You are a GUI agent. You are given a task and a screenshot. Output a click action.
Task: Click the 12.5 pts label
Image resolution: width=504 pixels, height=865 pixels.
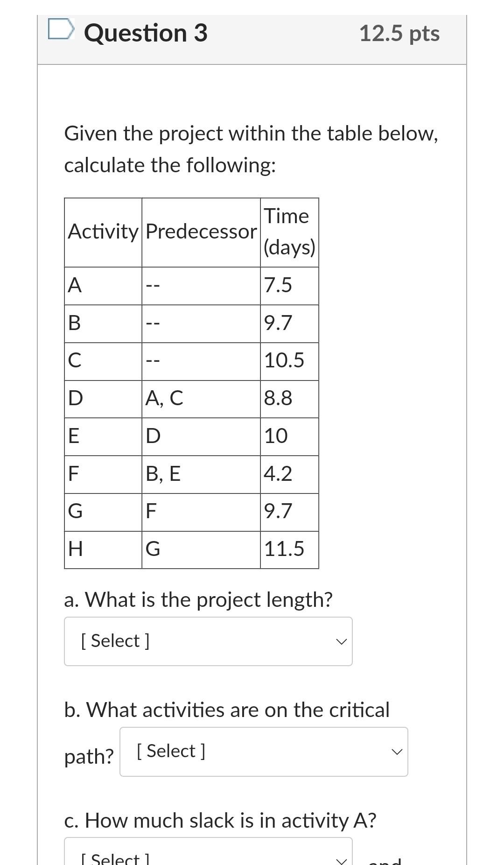point(399,32)
